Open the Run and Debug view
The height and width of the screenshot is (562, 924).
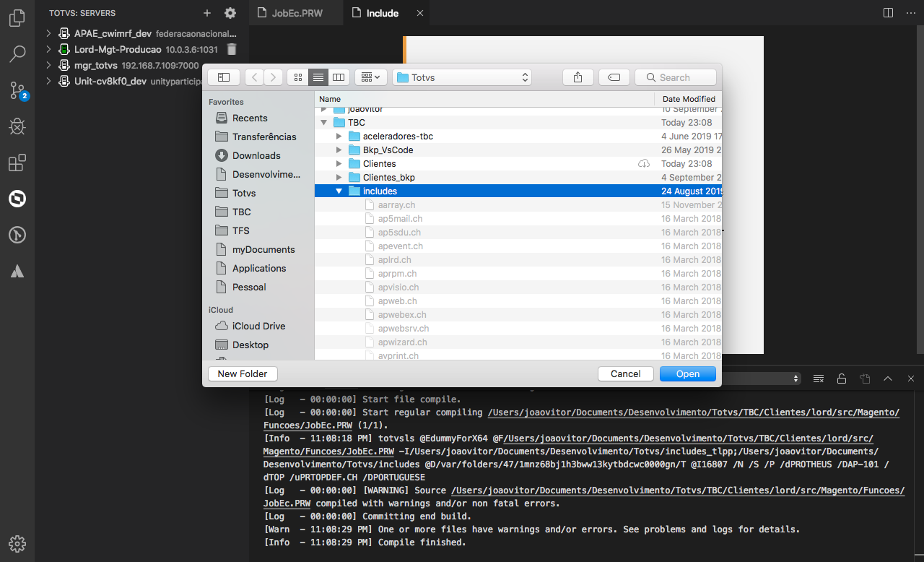(17, 126)
